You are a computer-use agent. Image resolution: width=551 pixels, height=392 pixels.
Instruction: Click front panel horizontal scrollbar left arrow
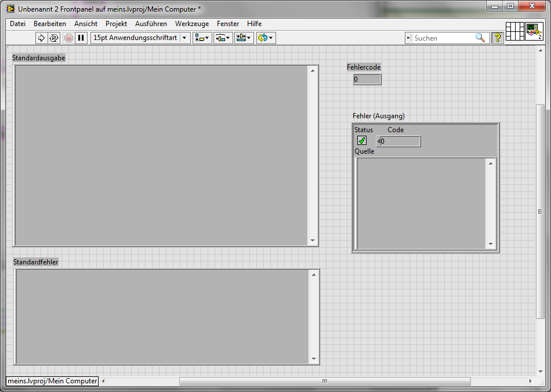coord(103,381)
